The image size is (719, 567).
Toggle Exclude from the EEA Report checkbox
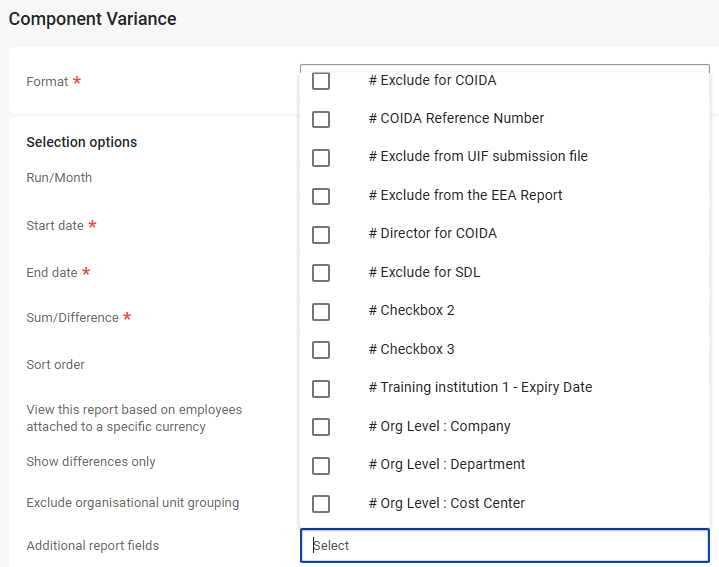tap(321, 196)
